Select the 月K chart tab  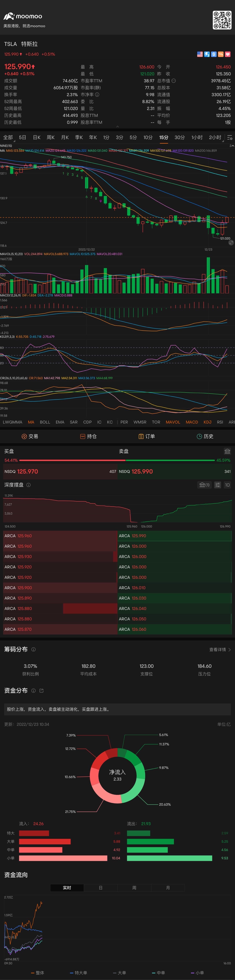pos(65,137)
